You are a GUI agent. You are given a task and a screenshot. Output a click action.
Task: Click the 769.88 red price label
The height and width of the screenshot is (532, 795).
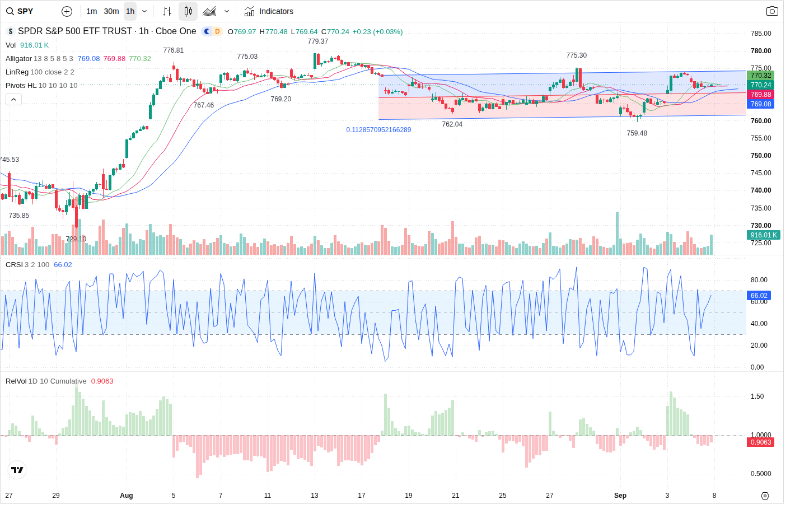760,95
